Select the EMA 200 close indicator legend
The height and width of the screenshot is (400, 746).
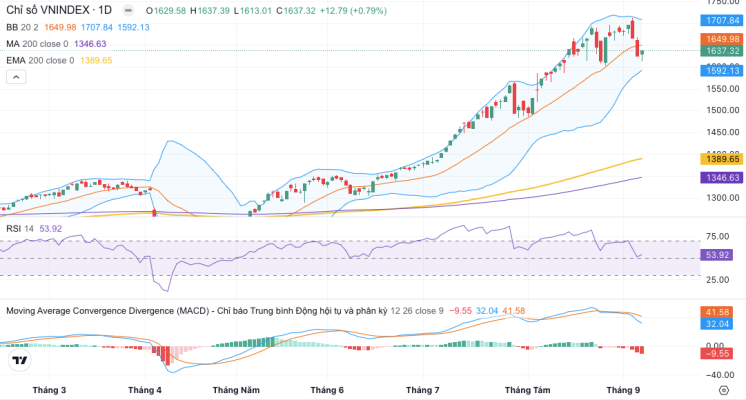point(40,60)
